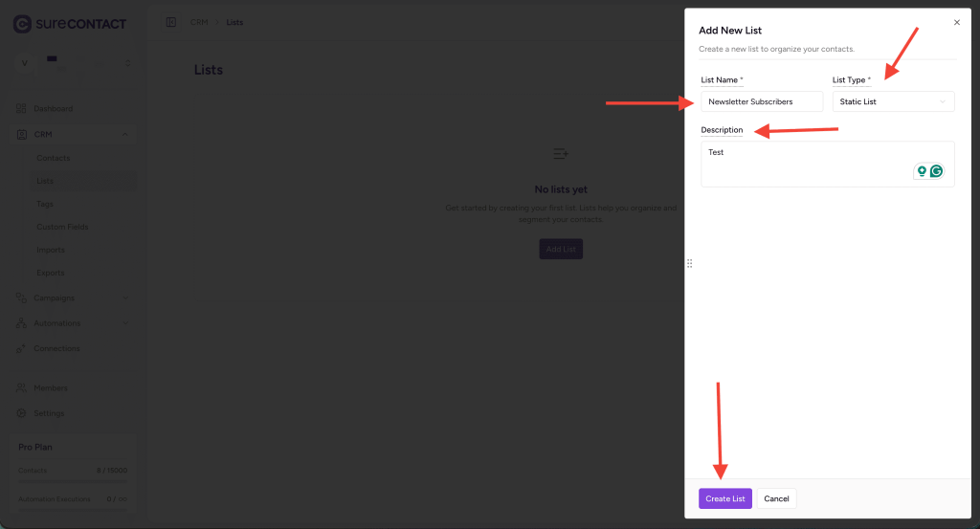The image size is (980, 529).
Task: Click the Grammarly icon in Description field
Action: (x=937, y=171)
